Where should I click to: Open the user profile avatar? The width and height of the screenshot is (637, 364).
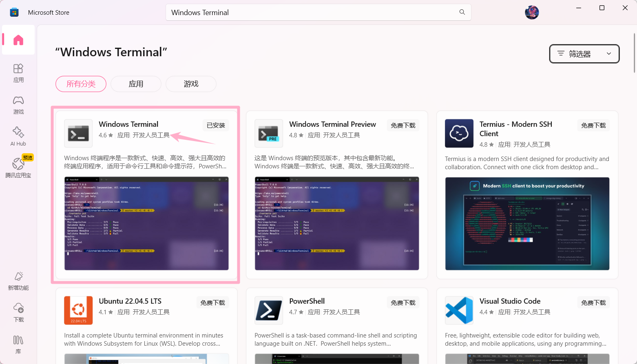coord(532,13)
